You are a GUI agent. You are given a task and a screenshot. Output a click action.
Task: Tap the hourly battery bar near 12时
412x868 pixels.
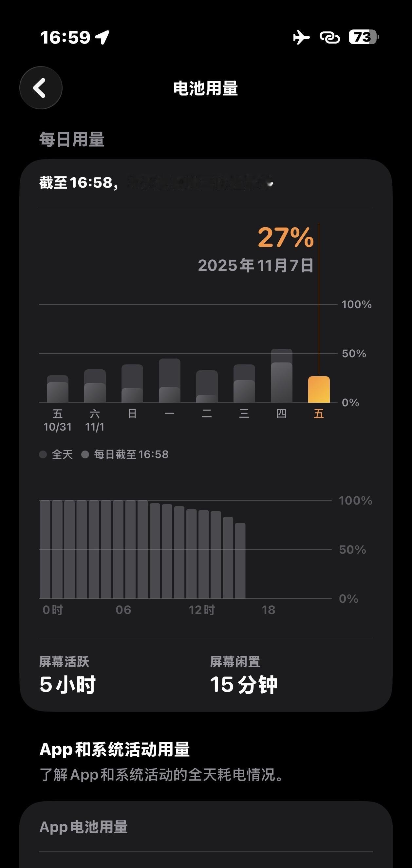coord(192,554)
